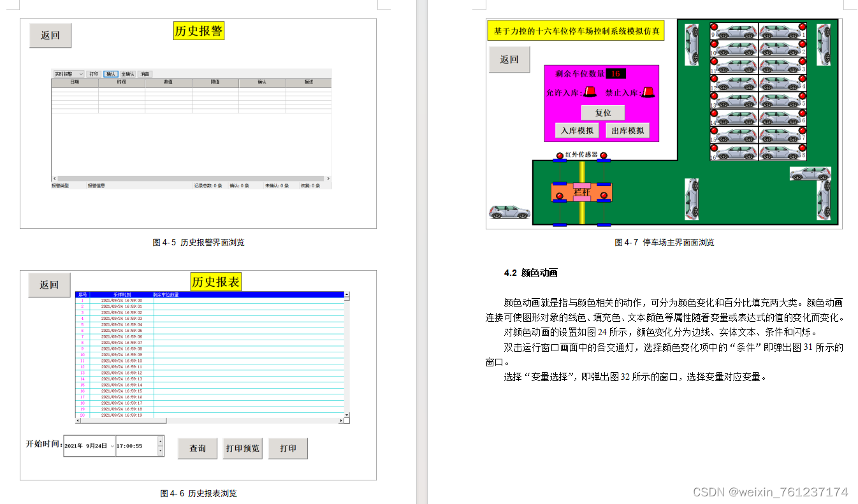Click the 历史报表 yellow title
The image size is (858, 504).
pos(216,282)
